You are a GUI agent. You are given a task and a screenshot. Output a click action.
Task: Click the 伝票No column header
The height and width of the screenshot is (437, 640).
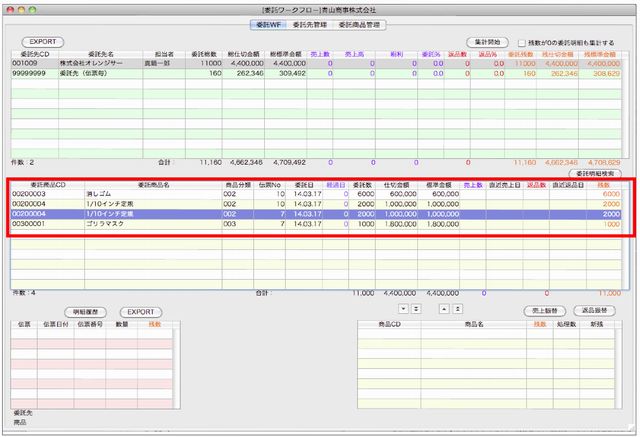coord(269,185)
